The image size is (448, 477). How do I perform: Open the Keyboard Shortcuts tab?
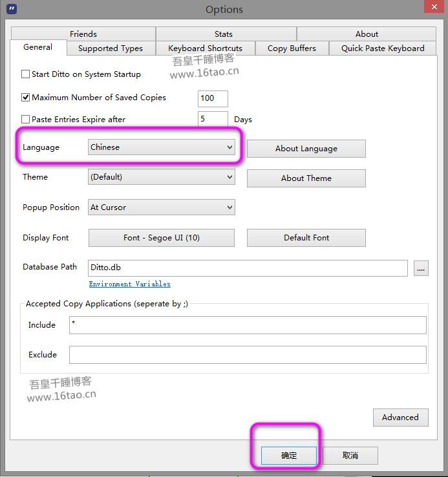tap(205, 48)
